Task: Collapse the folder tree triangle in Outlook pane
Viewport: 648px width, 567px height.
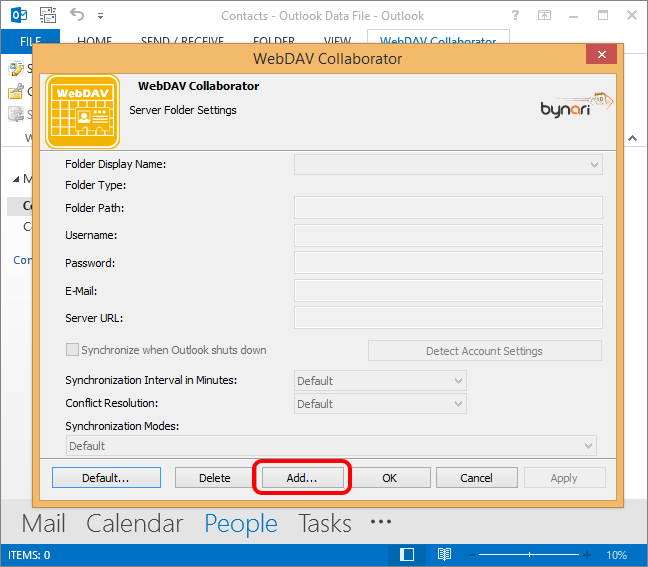Action: (x=16, y=179)
